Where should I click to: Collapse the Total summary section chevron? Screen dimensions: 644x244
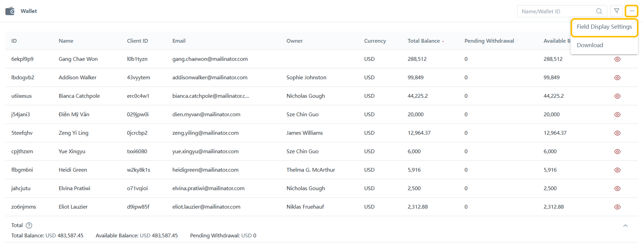[625, 225]
